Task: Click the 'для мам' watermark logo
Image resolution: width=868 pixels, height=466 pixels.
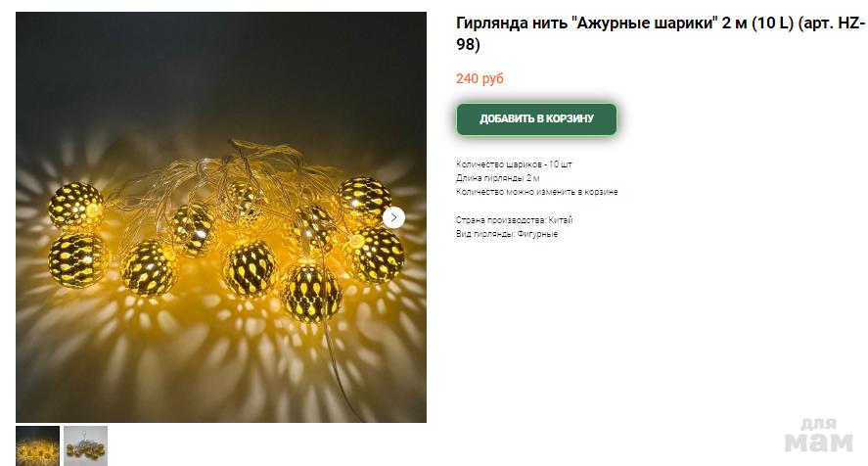Action: (819, 436)
